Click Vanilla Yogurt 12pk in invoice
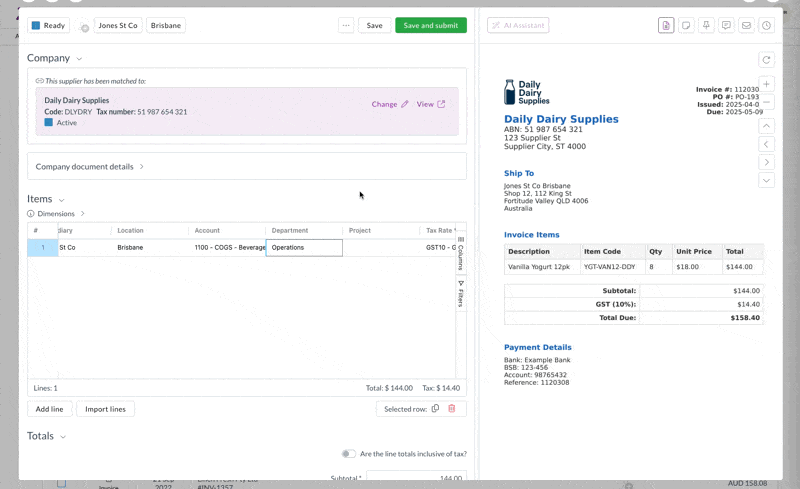 [539, 266]
